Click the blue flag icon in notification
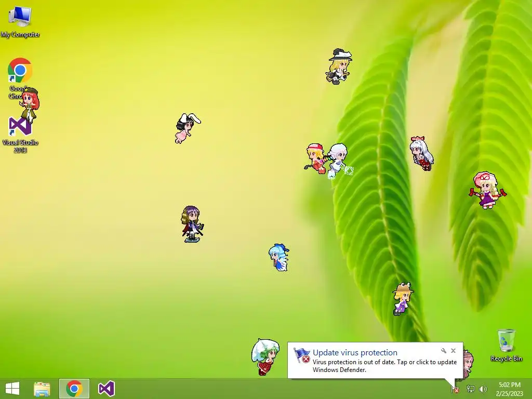Image resolution: width=532 pixels, height=399 pixels. pos(301,355)
